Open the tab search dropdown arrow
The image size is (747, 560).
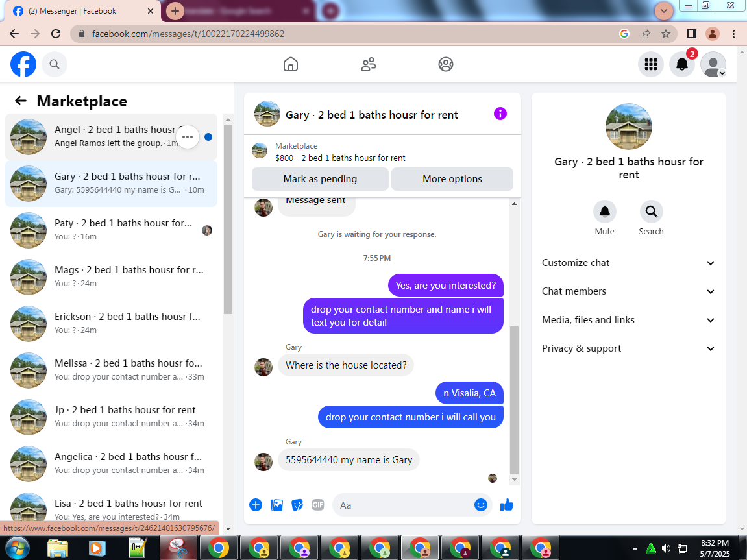[x=664, y=10]
